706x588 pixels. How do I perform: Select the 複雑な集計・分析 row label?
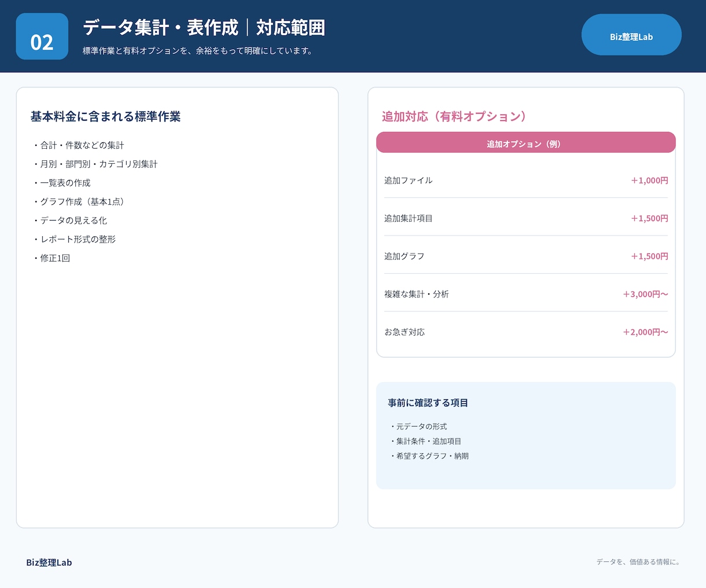[x=417, y=294]
